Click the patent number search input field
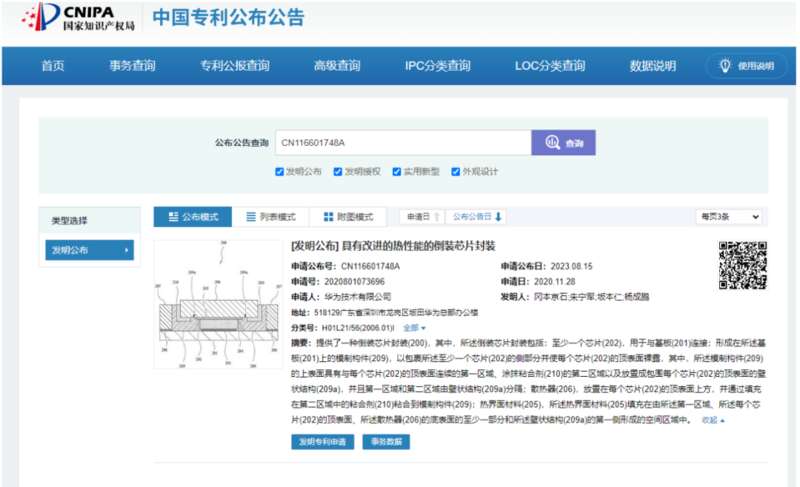Screen dimensions: 800x487 pyautogui.click(x=402, y=143)
